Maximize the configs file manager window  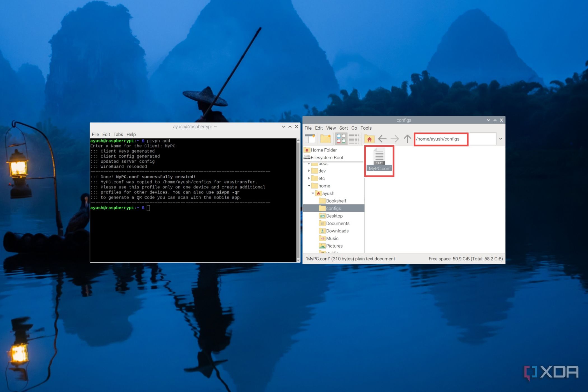tap(495, 120)
